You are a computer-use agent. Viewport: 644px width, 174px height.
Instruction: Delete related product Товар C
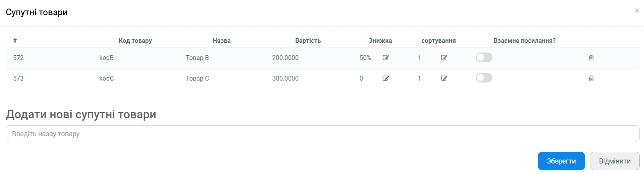(x=591, y=78)
